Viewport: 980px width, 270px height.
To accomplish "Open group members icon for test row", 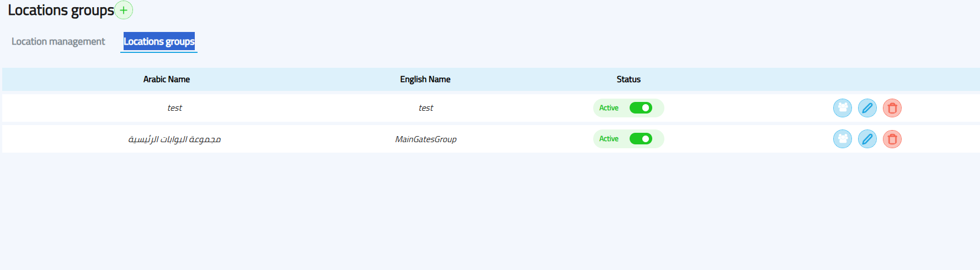I will point(842,108).
